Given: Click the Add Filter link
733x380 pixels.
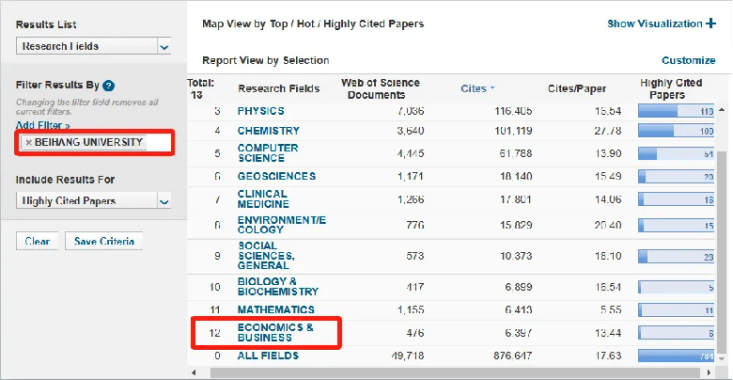Looking at the screenshot, I should 43,125.
